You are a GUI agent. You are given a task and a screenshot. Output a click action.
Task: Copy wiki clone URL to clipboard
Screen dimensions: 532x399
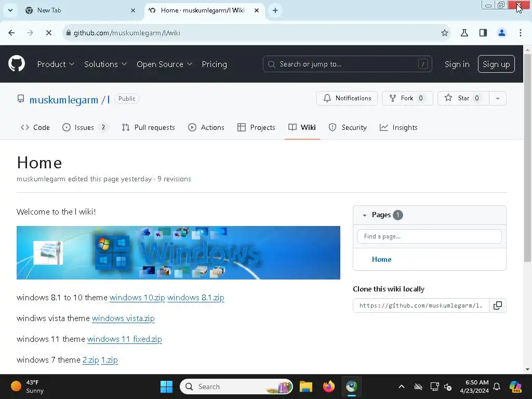coord(497,305)
